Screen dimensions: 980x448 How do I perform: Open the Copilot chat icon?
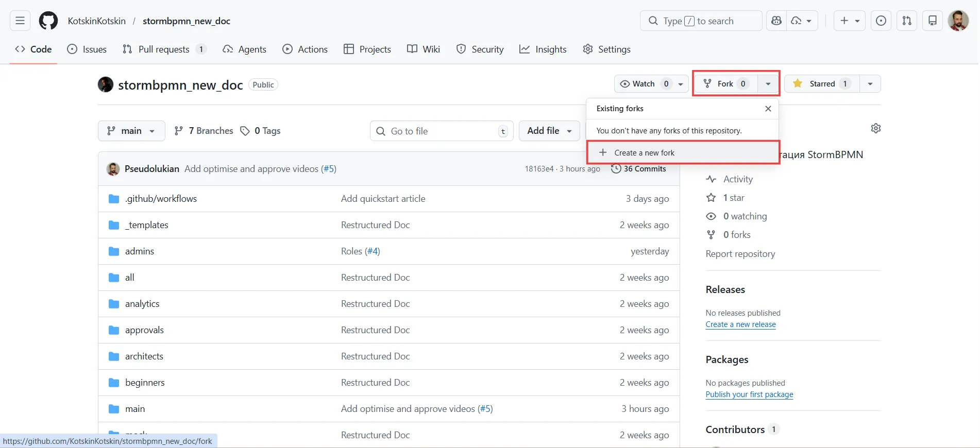click(x=776, y=21)
